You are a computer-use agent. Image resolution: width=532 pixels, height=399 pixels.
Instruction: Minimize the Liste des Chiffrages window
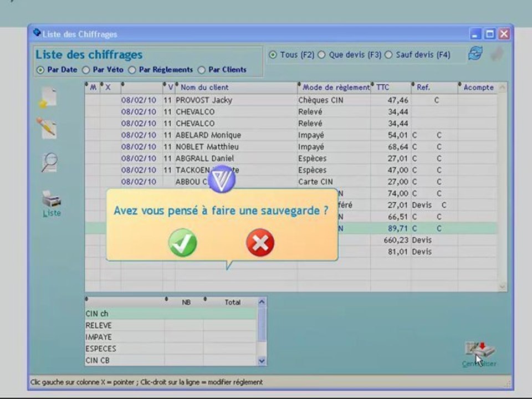(475, 34)
